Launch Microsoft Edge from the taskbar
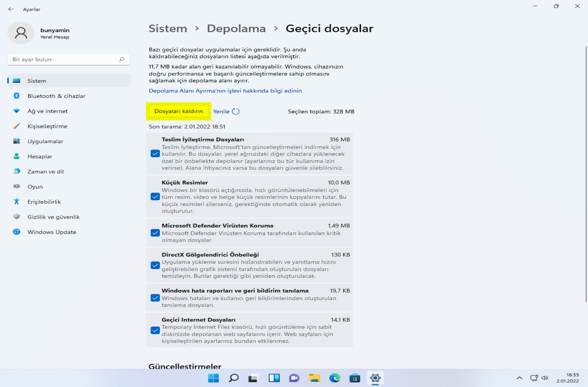This screenshot has width=588, height=387. coord(334,378)
